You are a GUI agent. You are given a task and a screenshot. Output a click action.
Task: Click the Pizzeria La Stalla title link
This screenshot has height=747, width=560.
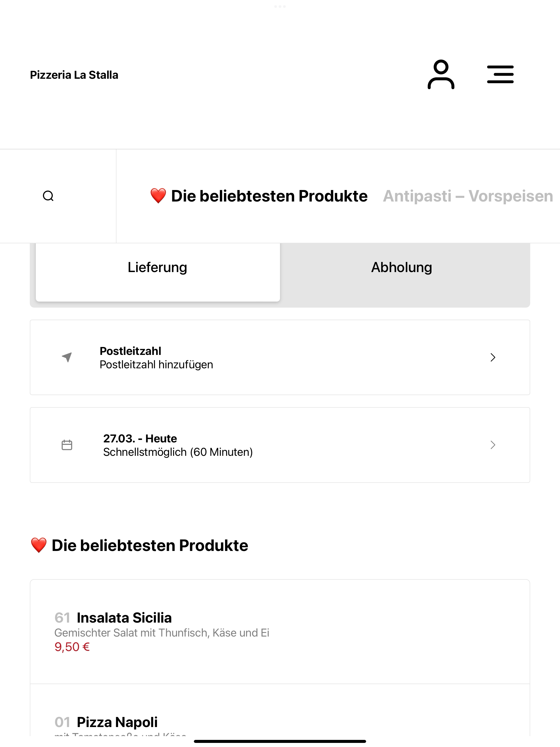(74, 75)
